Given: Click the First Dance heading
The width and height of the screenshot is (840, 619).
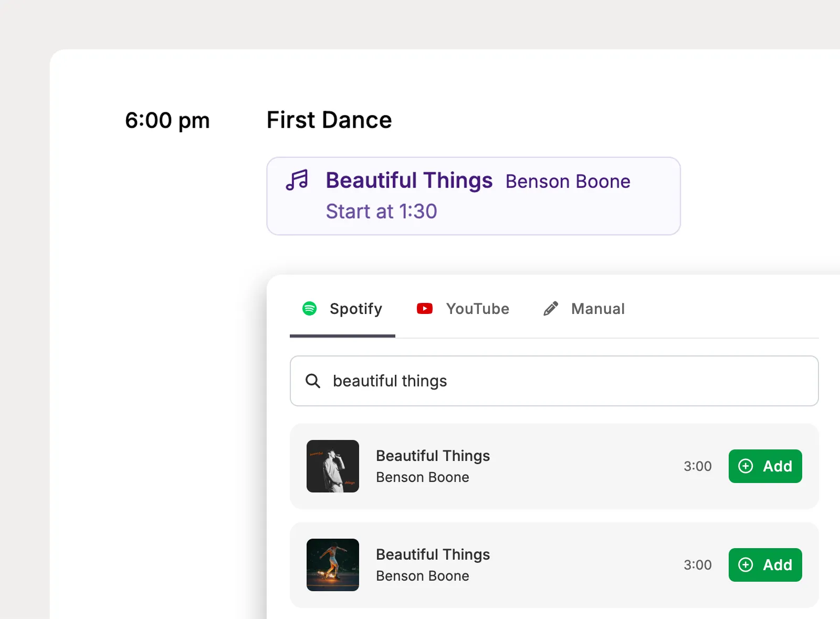Looking at the screenshot, I should [x=329, y=120].
